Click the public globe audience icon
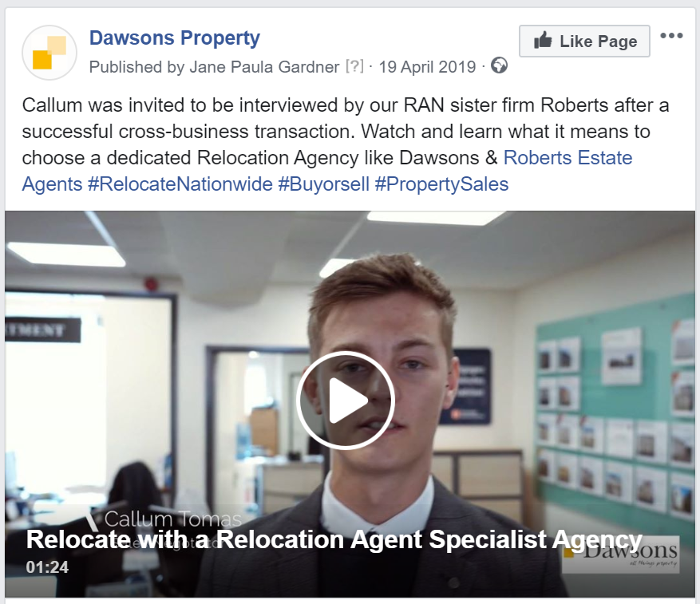The height and width of the screenshot is (604, 700). pos(499,65)
